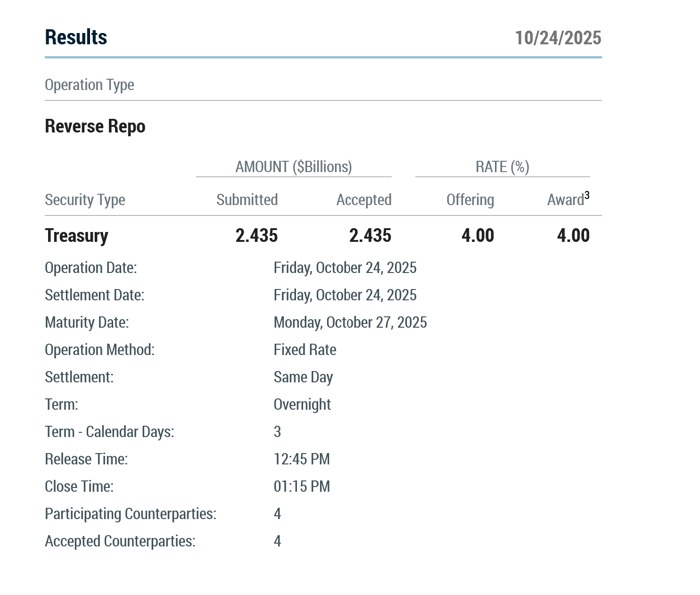
Task: Click the "RATE (%)" column group header
Action: click(502, 167)
